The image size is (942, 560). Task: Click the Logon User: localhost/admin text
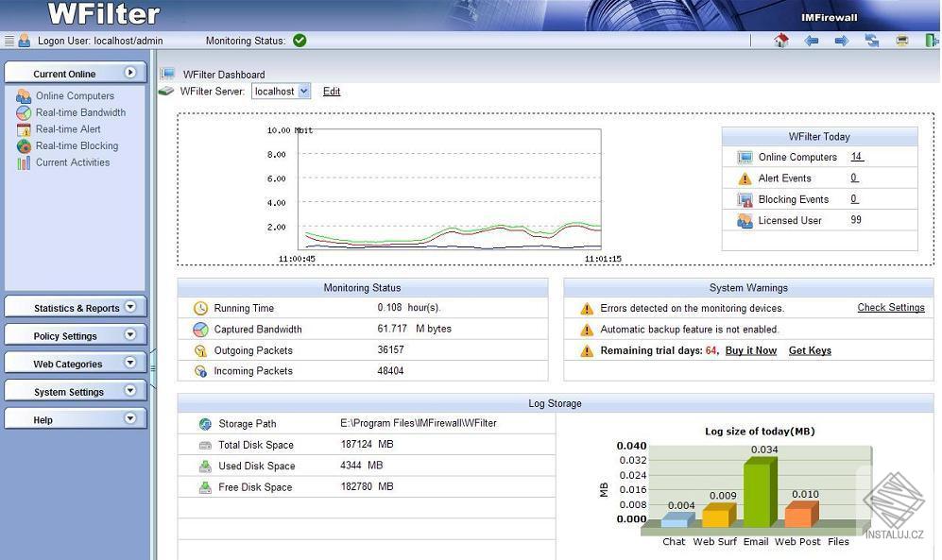100,41
